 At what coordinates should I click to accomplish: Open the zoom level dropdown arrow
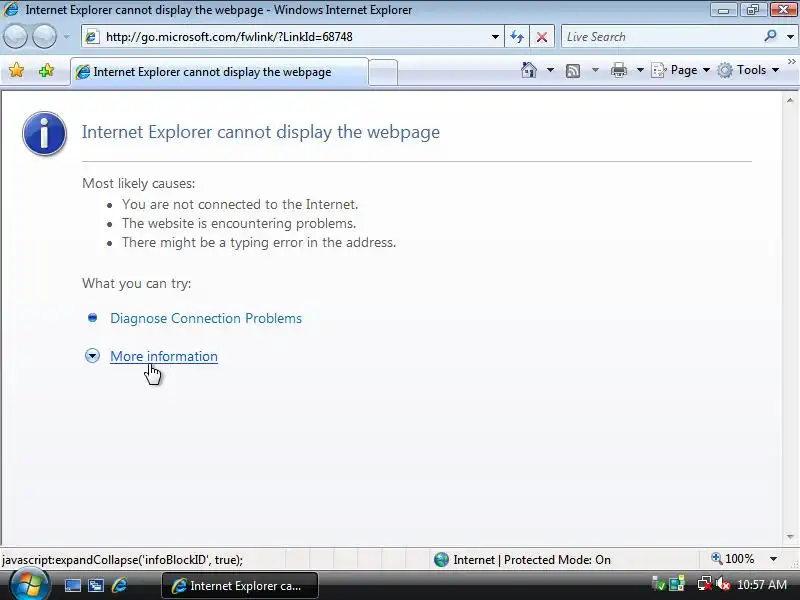pos(773,559)
